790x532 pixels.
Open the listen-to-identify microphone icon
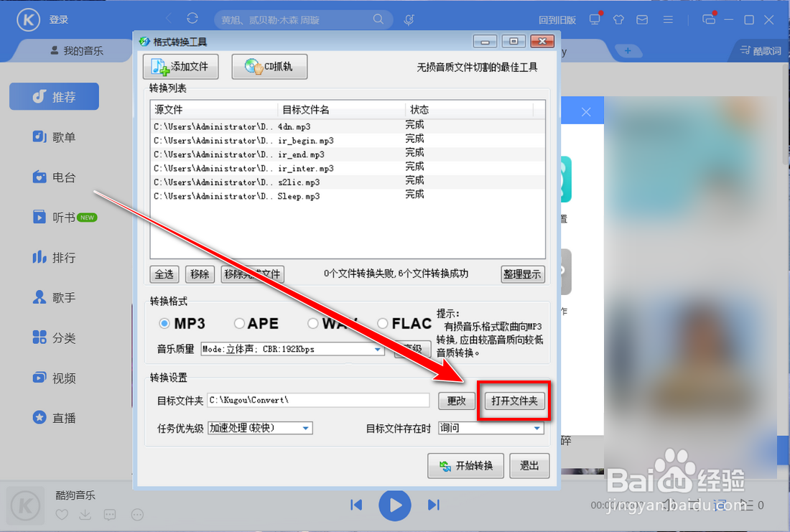tap(409, 19)
